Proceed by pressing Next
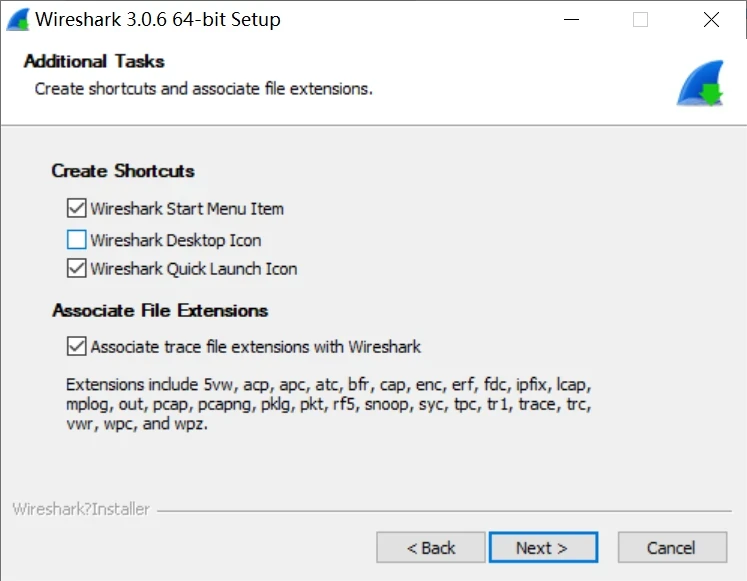Screen dimensions: 747x581 click(542, 548)
